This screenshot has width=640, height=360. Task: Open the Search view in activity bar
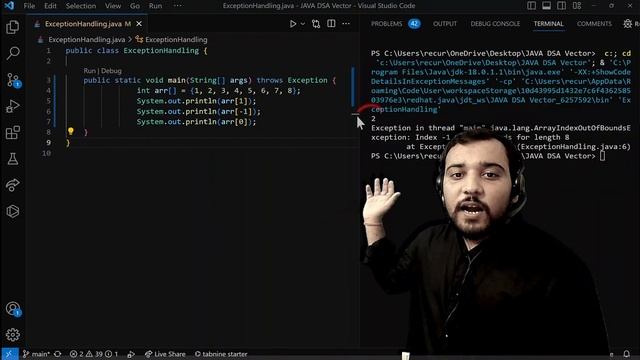13,53
